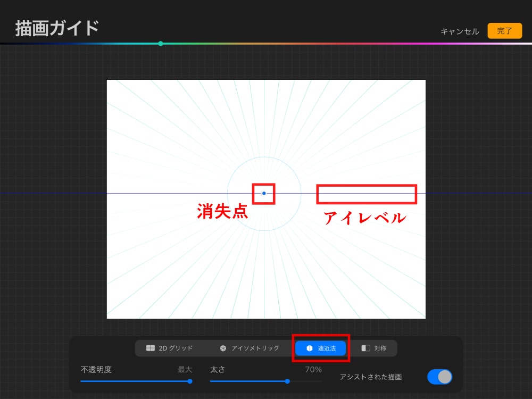The image size is (532, 399).
Task: Disable the アシストされた描画 toggle
Action: tap(440, 377)
